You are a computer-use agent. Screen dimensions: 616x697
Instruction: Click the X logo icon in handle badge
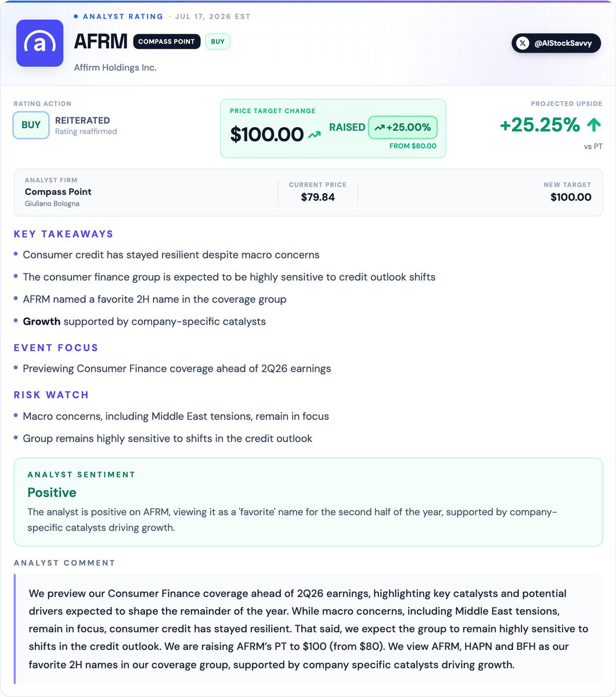point(523,43)
